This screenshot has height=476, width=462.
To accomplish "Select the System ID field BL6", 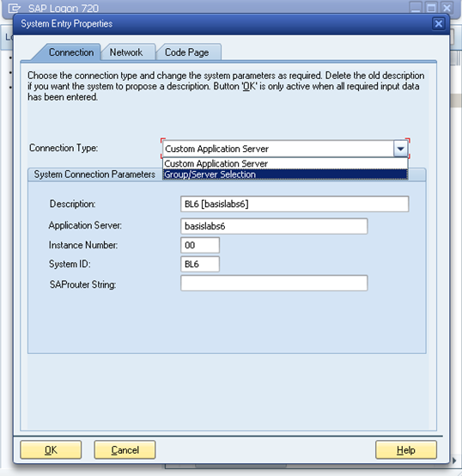I will click(200, 264).
